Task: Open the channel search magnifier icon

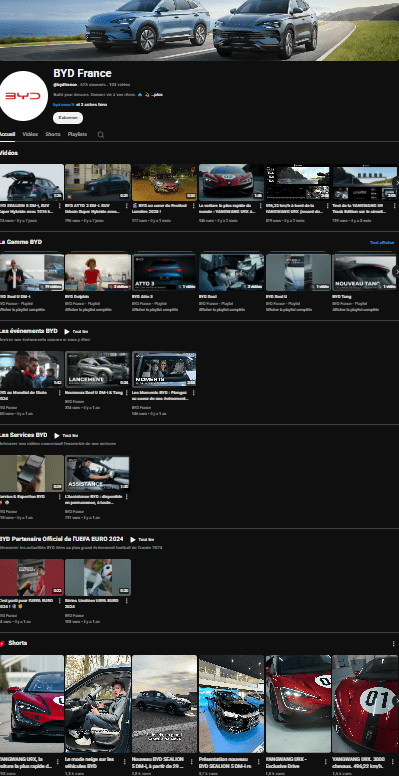Action: 100,135
